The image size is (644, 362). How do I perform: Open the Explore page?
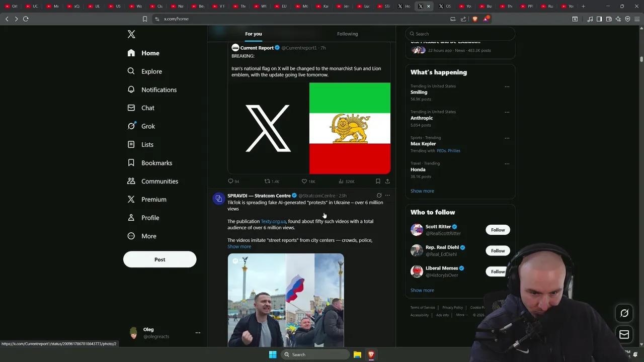144,71
